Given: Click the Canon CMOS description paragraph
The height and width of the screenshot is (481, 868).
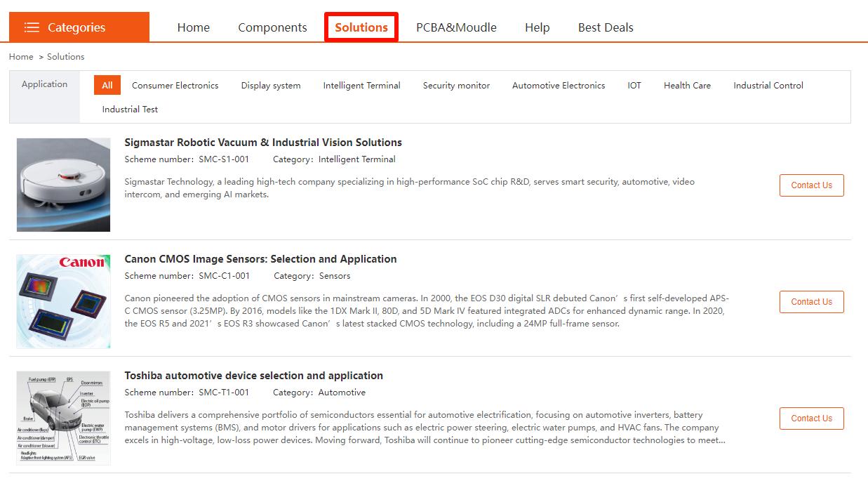Looking at the screenshot, I should pos(427,311).
